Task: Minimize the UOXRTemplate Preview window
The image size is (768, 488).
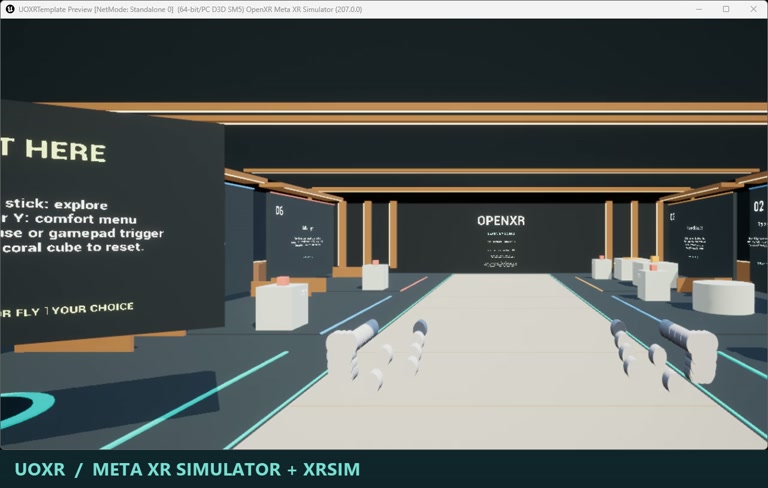Action: point(699,9)
